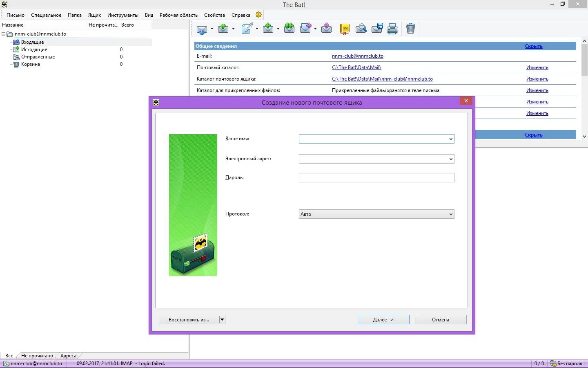Click the Пароль input field
The image size is (588, 368).
376,177
